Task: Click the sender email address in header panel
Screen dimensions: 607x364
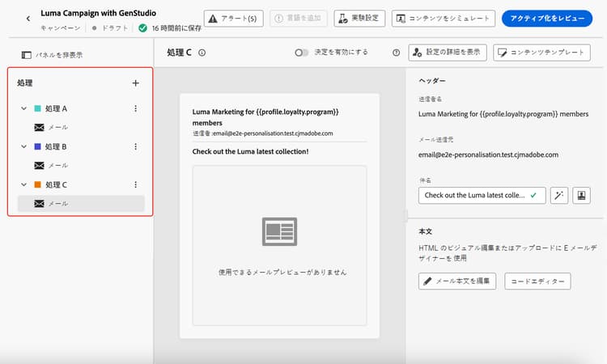Action: click(x=488, y=154)
